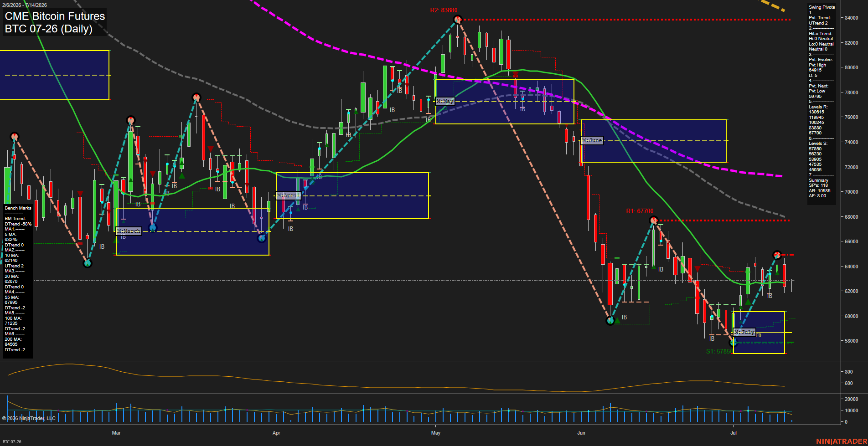
Task: Click the 'CME Bitcoin Futures' chart title
Action: click(x=55, y=16)
